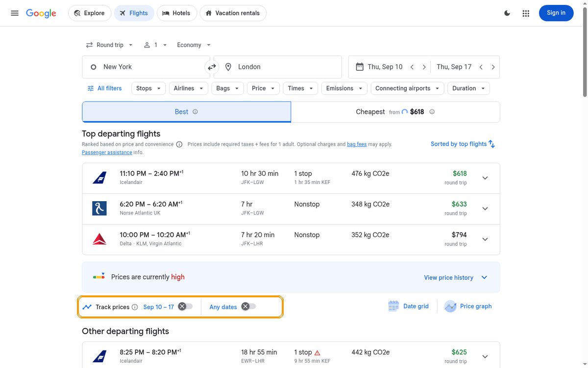Go to previous return date
Viewport: 588px width, 368px height.
(481, 67)
